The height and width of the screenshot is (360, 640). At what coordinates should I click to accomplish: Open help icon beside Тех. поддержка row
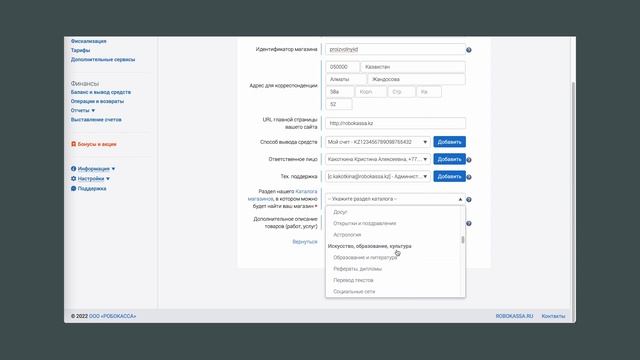coord(469,177)
